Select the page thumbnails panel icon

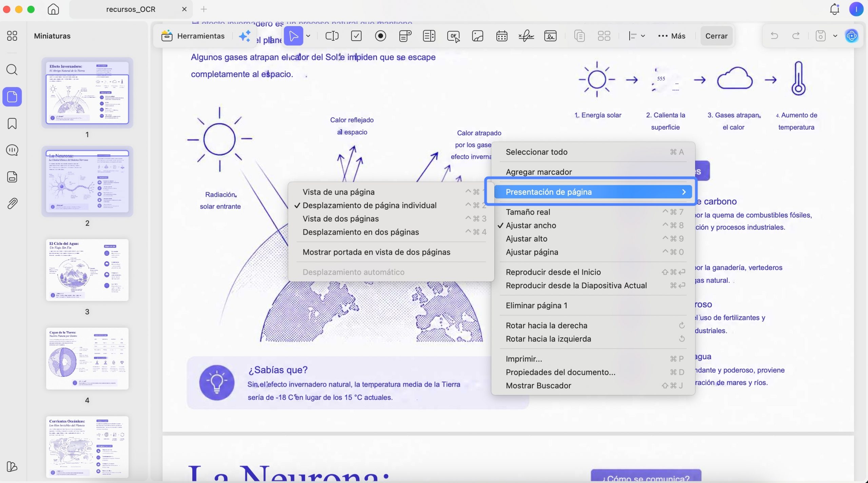click(12, 97)
